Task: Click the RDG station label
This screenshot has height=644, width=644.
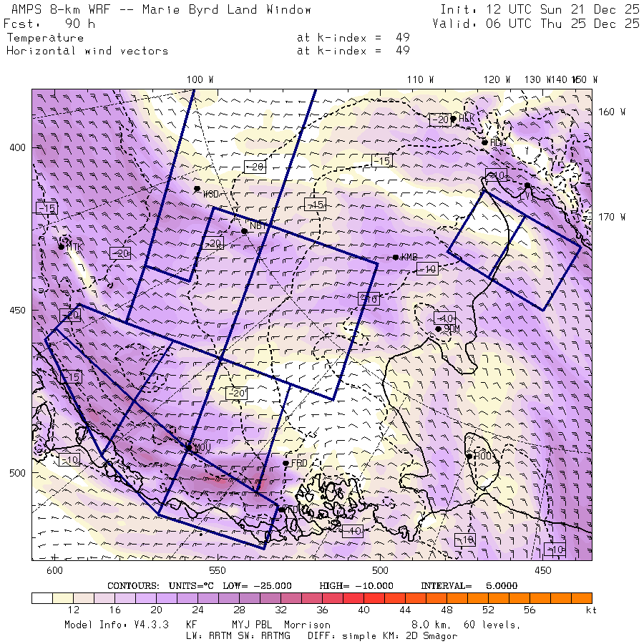Action: [498, 142]
